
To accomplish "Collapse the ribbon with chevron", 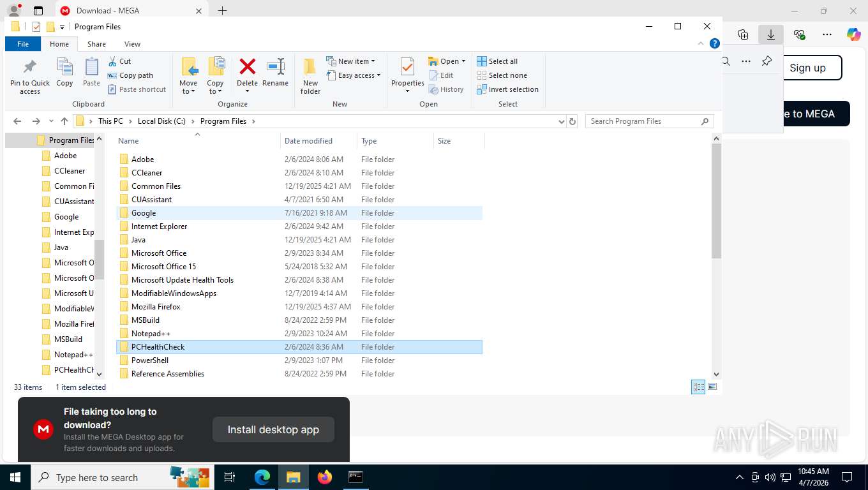I will click(x=701, y=44).
